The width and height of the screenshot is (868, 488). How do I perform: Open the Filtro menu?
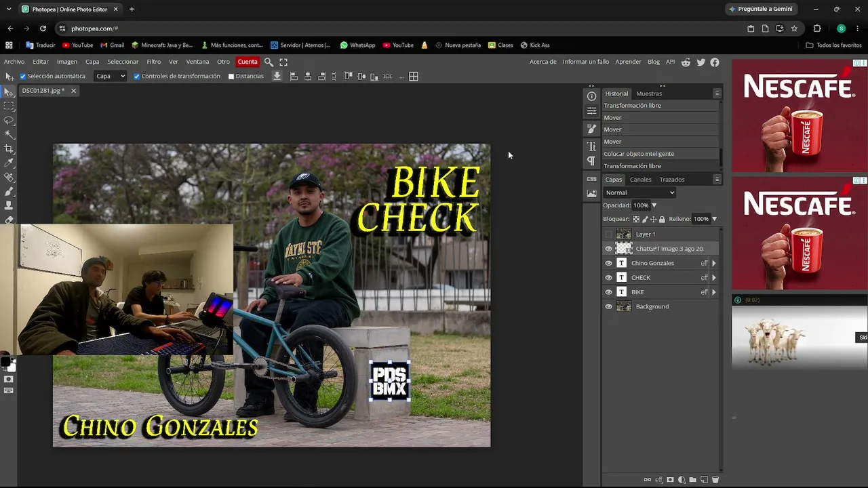click(154, 62)
